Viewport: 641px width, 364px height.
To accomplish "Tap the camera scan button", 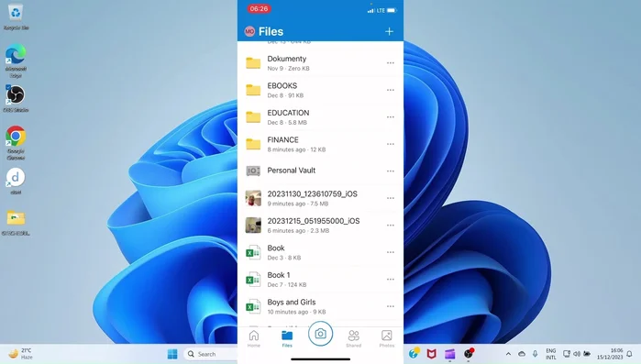I will click(320, 334).
